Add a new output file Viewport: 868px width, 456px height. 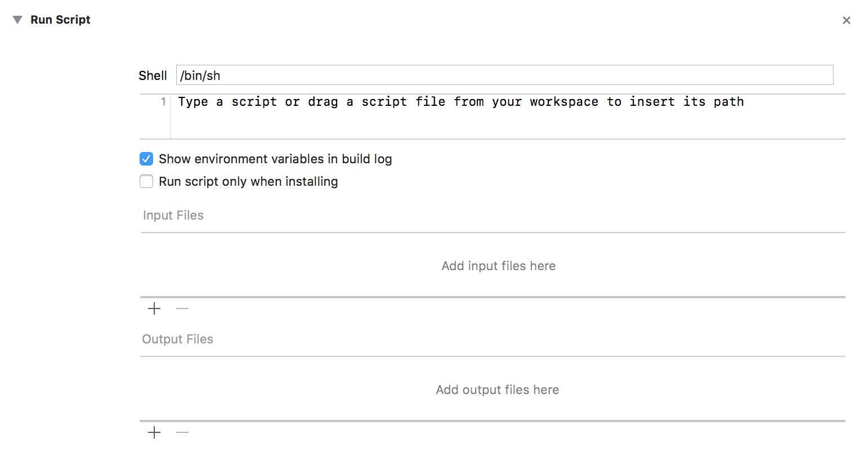[154, 432]
